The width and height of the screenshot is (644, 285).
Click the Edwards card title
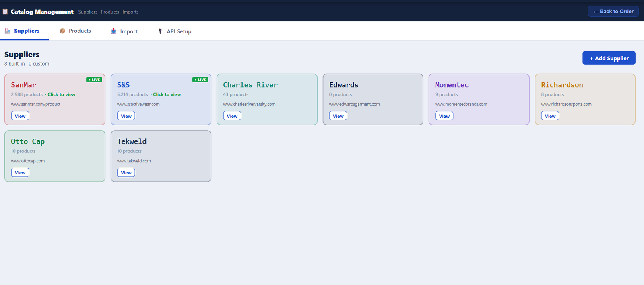[x=344, y=85]
